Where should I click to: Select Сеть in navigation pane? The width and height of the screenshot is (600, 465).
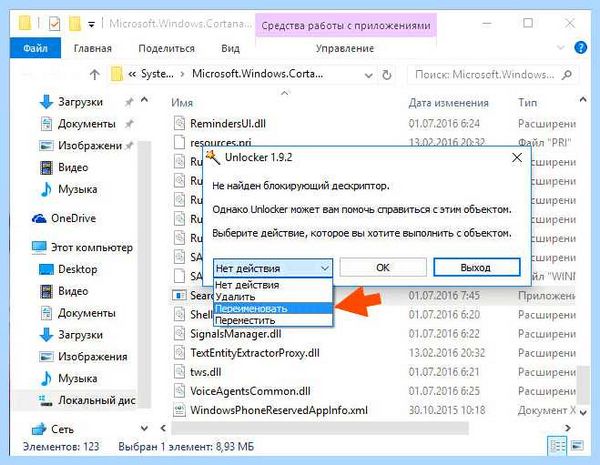coord(62,429)
